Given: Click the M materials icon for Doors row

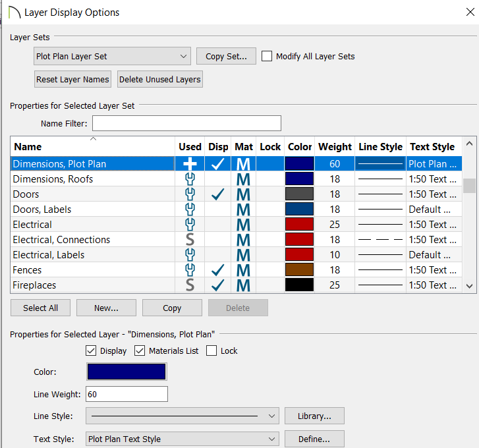Looking at the screenshot, I should point(243,194).
